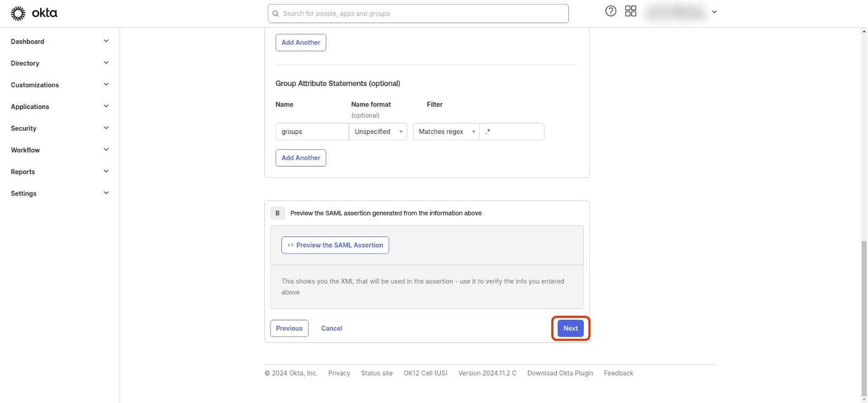Focus the search people, apps and groups field
Image resolution: width=868 pixels, height=403 pixels.
[419, 14]
